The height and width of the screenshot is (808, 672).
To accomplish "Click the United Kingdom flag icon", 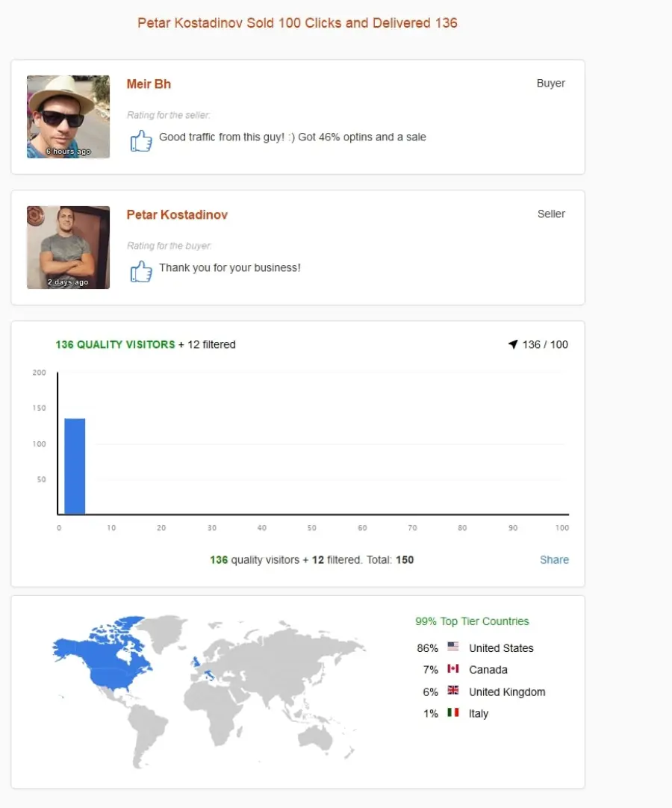I will coord(453,690).
